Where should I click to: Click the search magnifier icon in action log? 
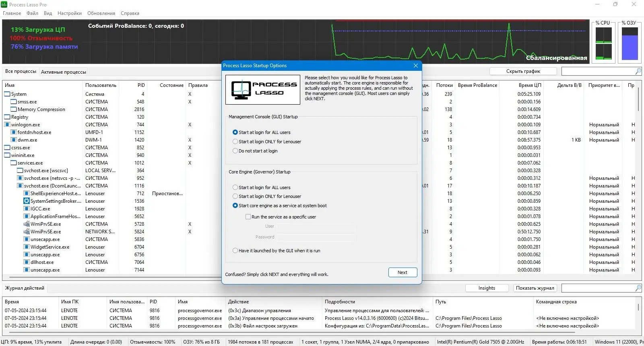(638, 288)
